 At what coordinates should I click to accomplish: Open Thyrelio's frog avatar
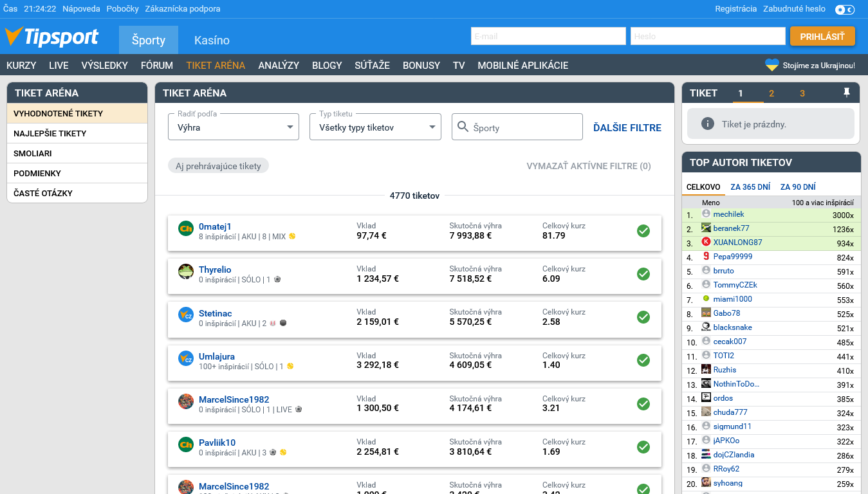186,271
